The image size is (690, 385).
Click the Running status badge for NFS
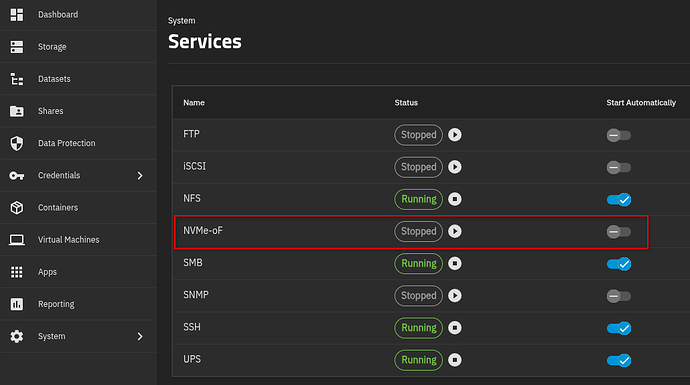coord(418,199)
